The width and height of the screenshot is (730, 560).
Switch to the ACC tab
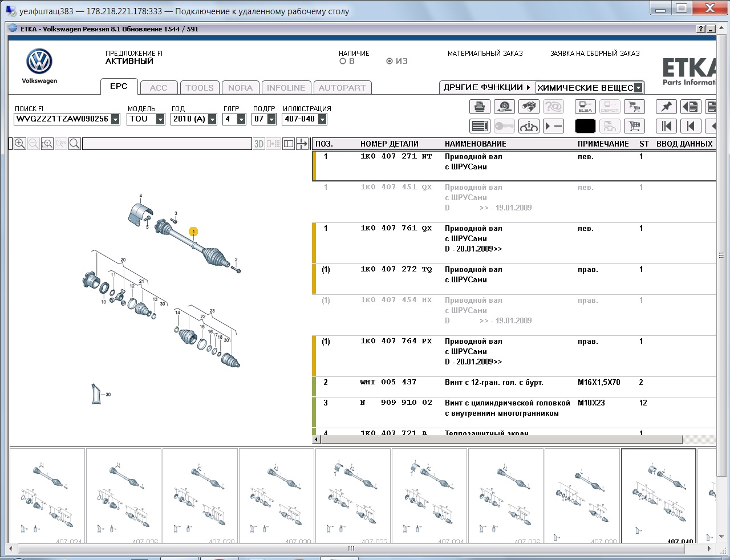pos(159,88)
